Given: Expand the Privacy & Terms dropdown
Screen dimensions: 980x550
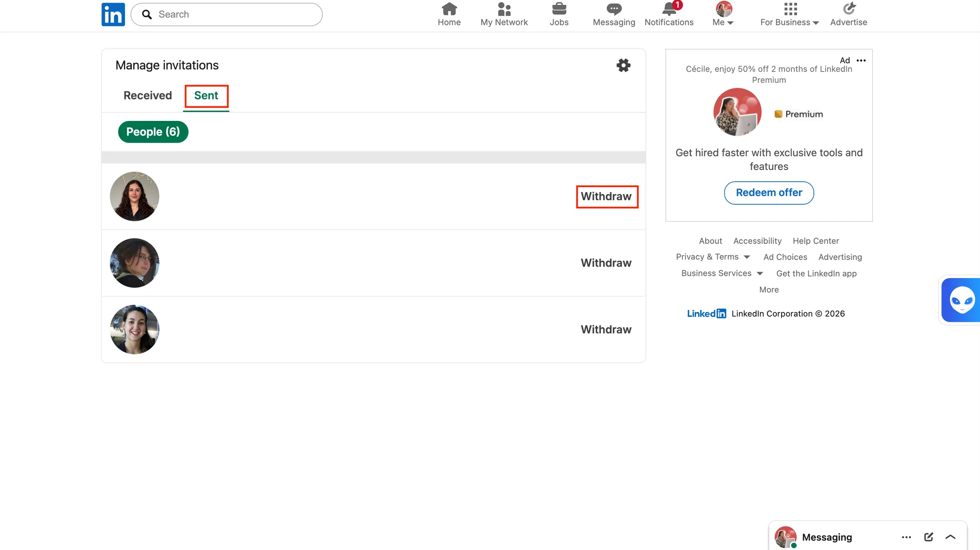Looking at the screenshot, I should pyautogui.click(x=713, y=257).
